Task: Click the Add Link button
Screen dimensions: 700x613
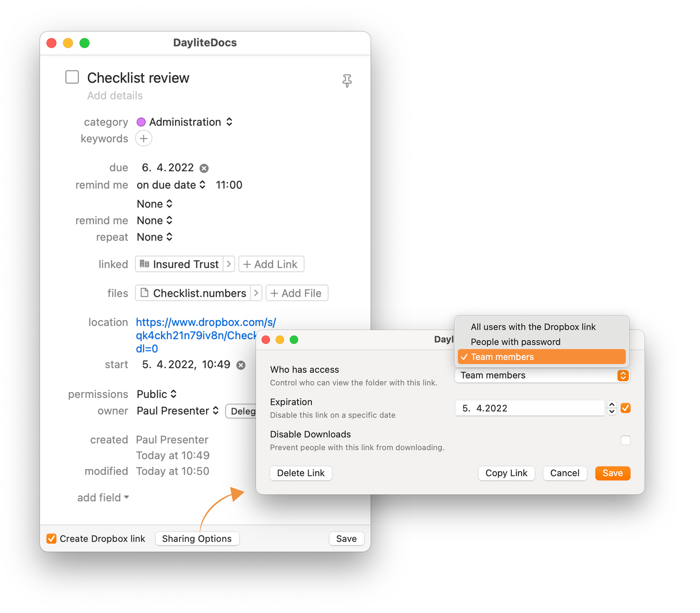Action: pos(271,264)
